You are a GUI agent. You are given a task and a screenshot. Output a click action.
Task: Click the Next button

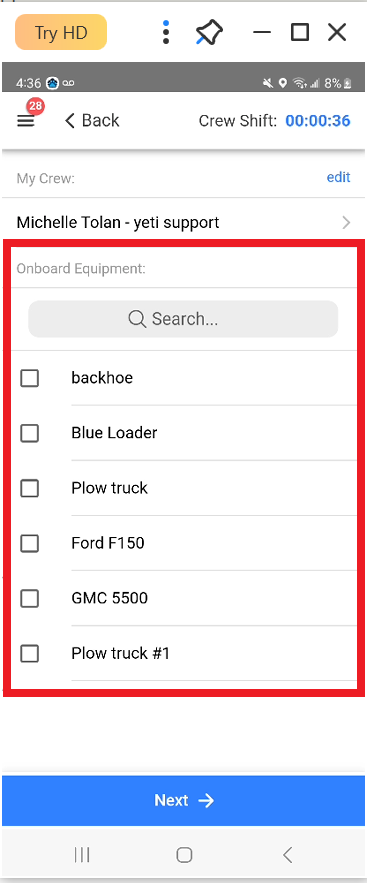184,801
